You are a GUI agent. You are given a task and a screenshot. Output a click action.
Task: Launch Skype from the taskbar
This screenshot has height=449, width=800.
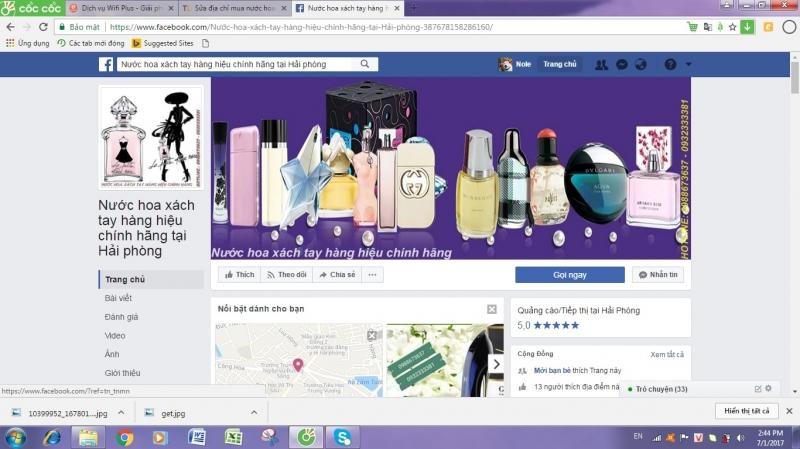[x=342, y=437]
